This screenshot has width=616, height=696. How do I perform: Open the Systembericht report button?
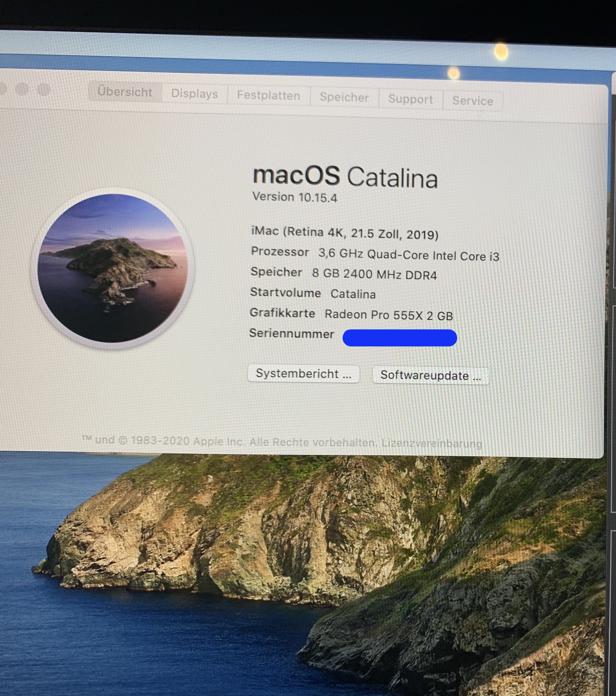click(304, 374)
